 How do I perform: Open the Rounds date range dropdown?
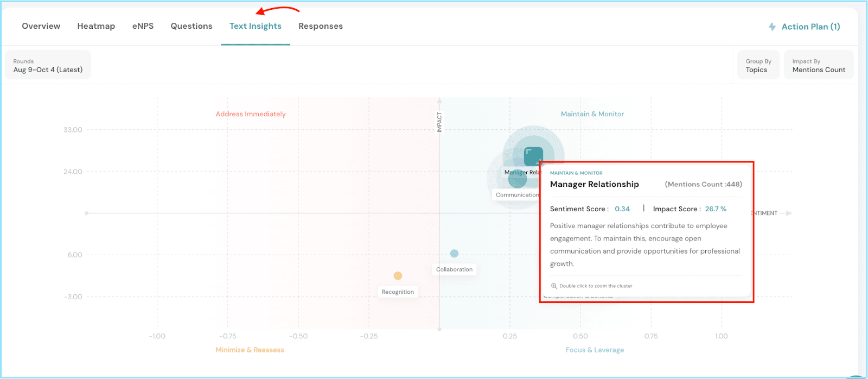(48, 65)
